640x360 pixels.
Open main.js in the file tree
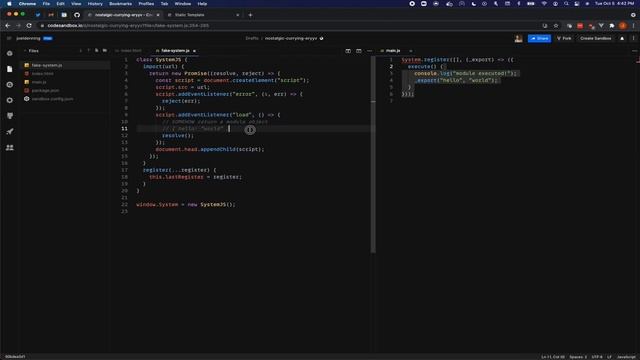(x=65, y=82)
